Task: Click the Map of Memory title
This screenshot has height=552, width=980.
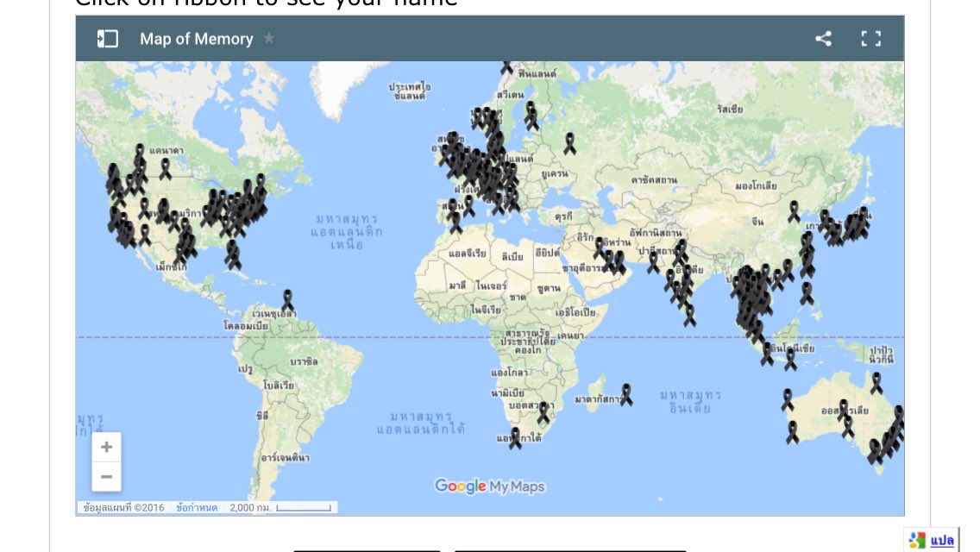Action: (196, 39)
